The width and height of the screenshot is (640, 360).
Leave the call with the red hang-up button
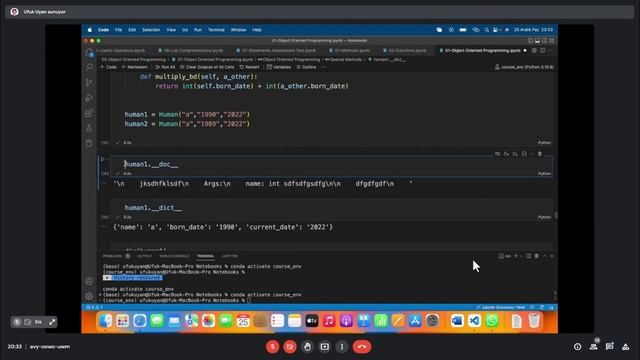pyautogui.click(x=362, y=347)
